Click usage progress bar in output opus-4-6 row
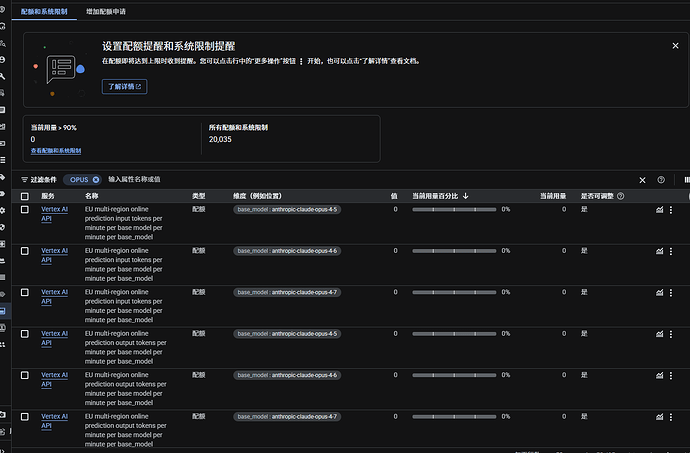 [x=454, y=375]
